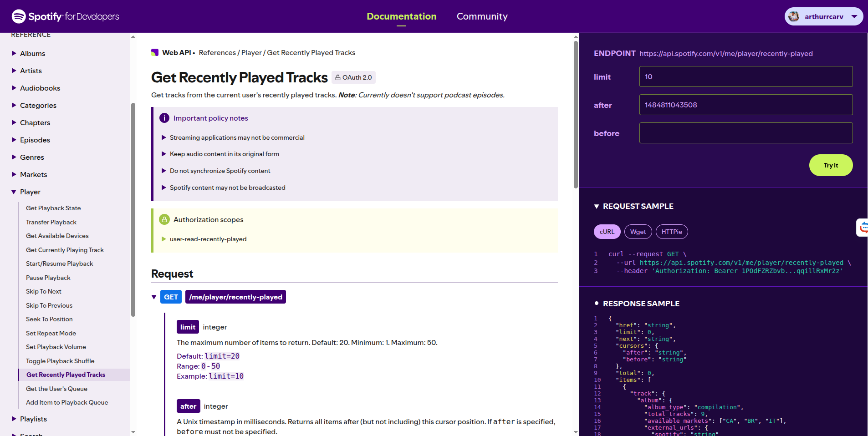Collapse the GET /me/player/recently-played request section

click(154, 297)
